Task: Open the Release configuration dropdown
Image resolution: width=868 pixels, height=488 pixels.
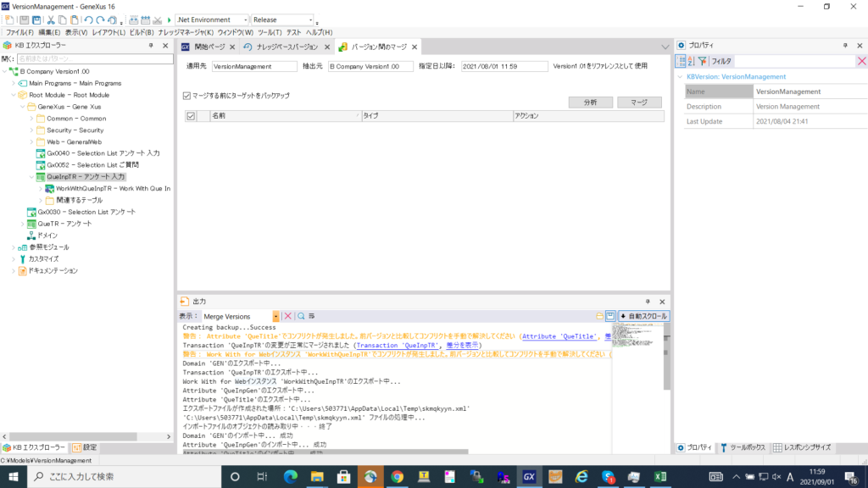Action: pos(310,20)
